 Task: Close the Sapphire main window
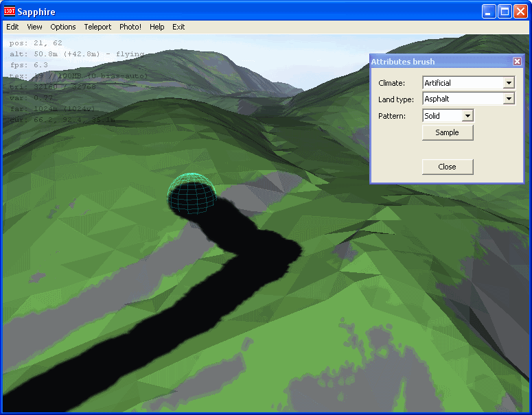pyautogui.click(x=520, y=12)
